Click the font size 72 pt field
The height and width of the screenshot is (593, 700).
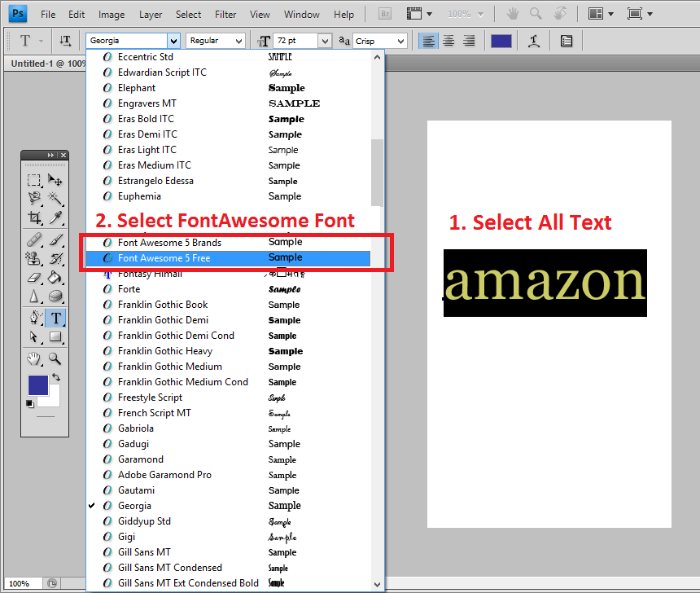[296, 41]
